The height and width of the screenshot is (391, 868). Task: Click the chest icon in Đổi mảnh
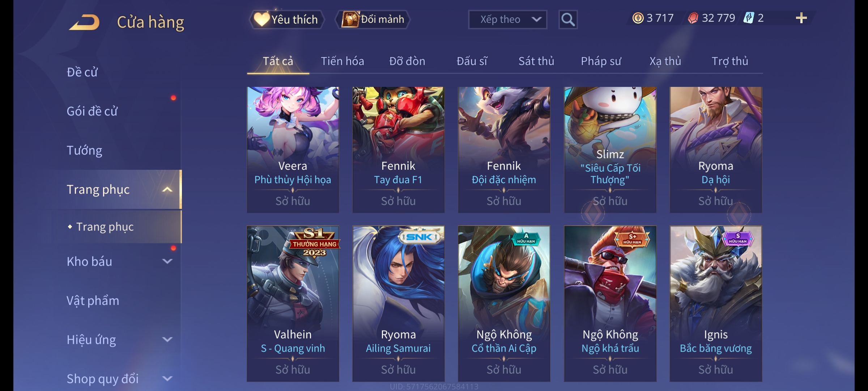pos(350,19)
